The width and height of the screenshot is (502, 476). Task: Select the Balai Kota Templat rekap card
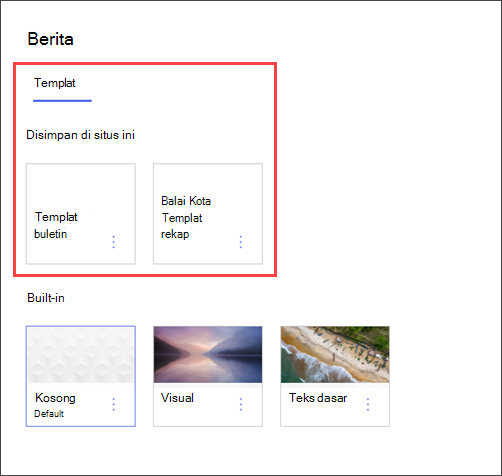click(208, 214)
